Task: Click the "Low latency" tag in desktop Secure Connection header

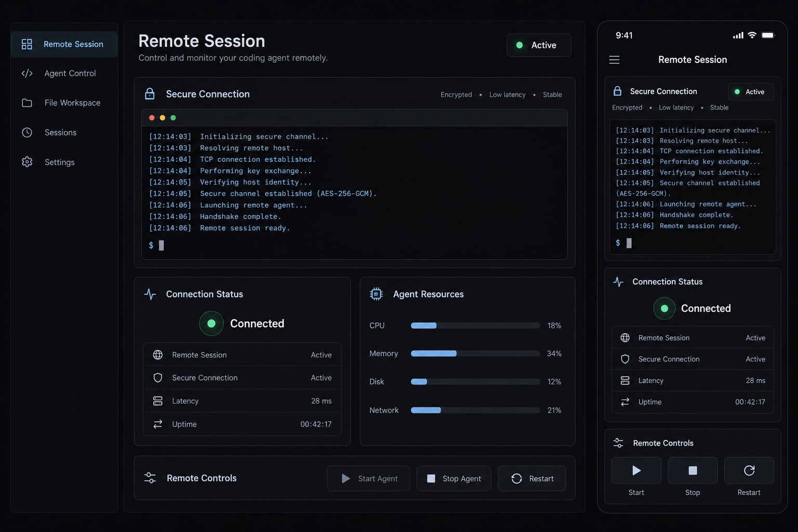Action: click(x=507, y=95)
